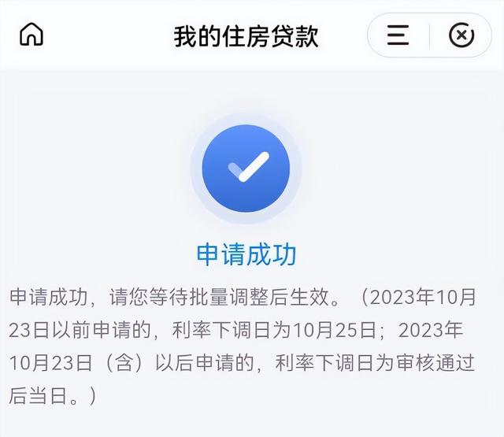Close the mini program with the circled X
Image resolution: width=504 pixels, height=437 pixels.
tap(461, 35)
